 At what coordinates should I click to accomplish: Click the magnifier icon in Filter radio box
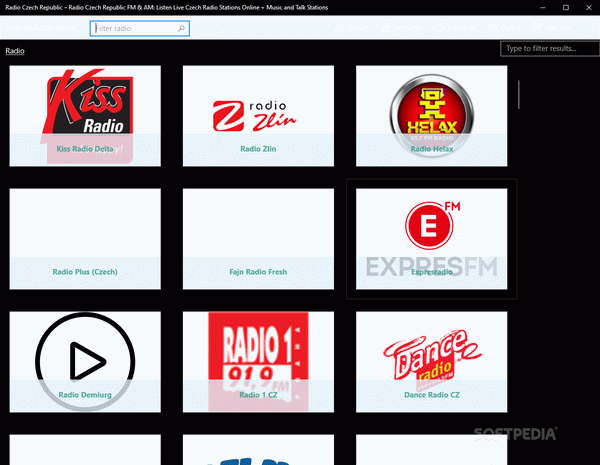pyautogui.click(x=181, y=28)
